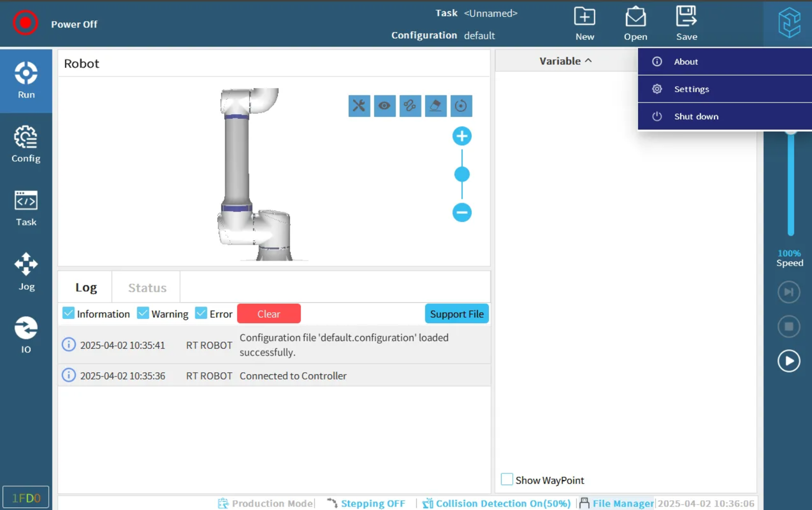
Task: Click the zoom in plus button
Action: 462,136
